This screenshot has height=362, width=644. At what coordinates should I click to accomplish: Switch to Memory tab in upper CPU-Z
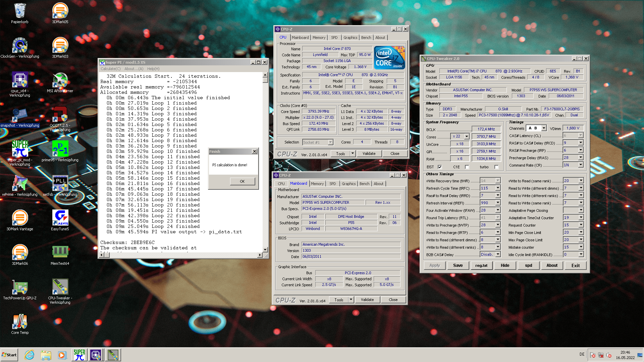[x=319, y=38]
